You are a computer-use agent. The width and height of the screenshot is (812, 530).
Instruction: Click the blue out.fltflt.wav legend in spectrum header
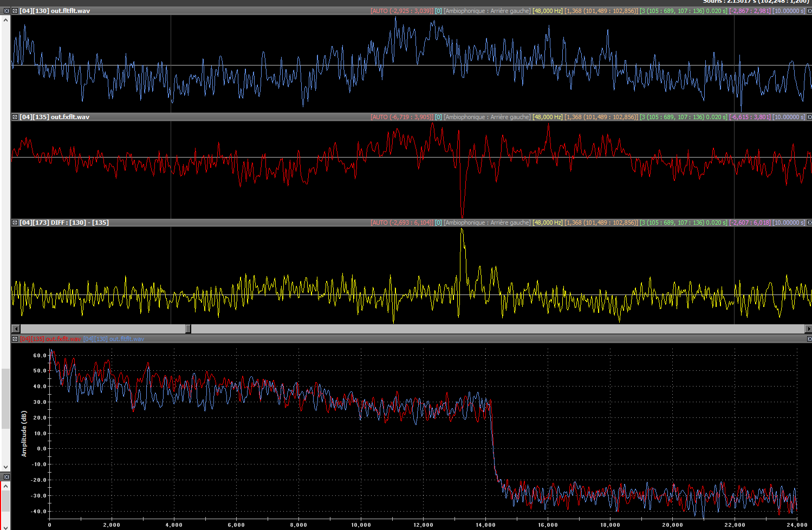114,339
